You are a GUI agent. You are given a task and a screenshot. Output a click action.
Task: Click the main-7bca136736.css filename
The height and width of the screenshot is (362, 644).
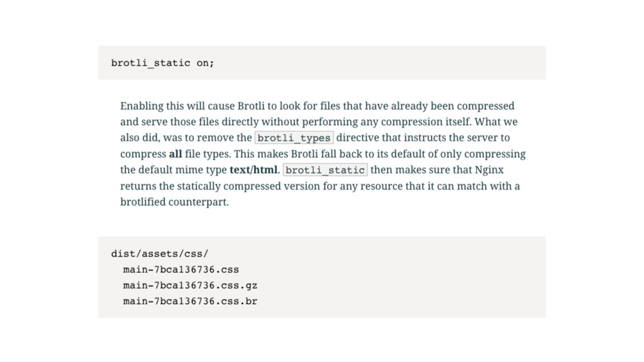point(181,270)
